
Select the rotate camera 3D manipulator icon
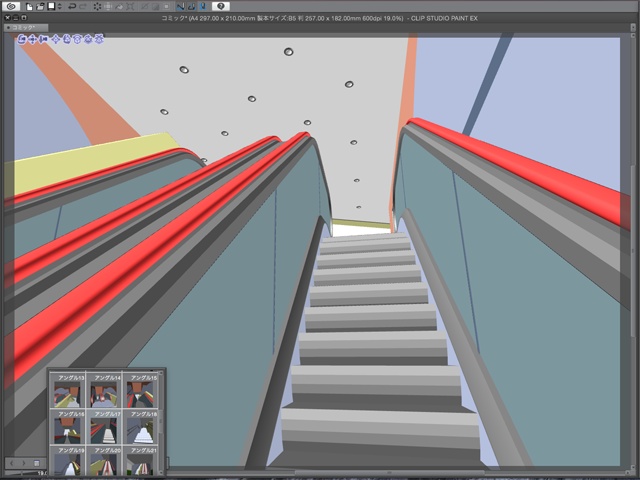click(x=21, y=39)
